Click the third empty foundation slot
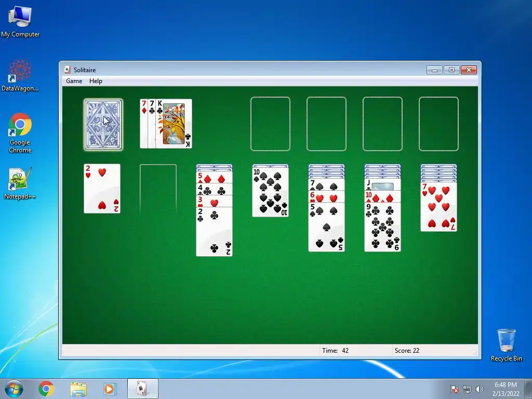 pos(382,124)
